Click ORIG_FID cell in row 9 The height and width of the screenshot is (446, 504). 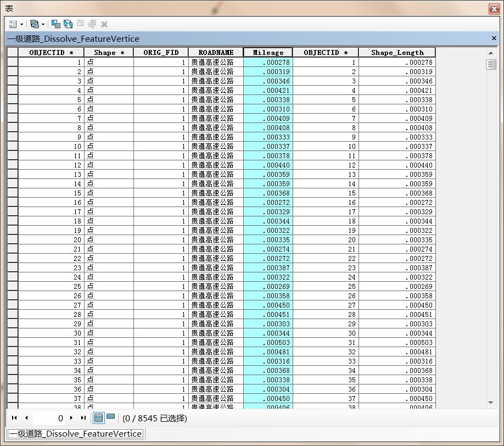[x=161, y=137]
